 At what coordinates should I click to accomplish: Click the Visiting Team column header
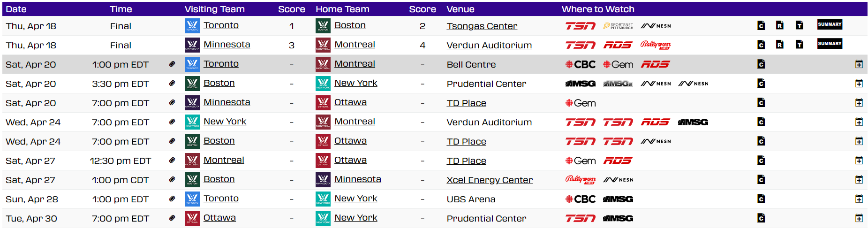[x=214, y=9]
